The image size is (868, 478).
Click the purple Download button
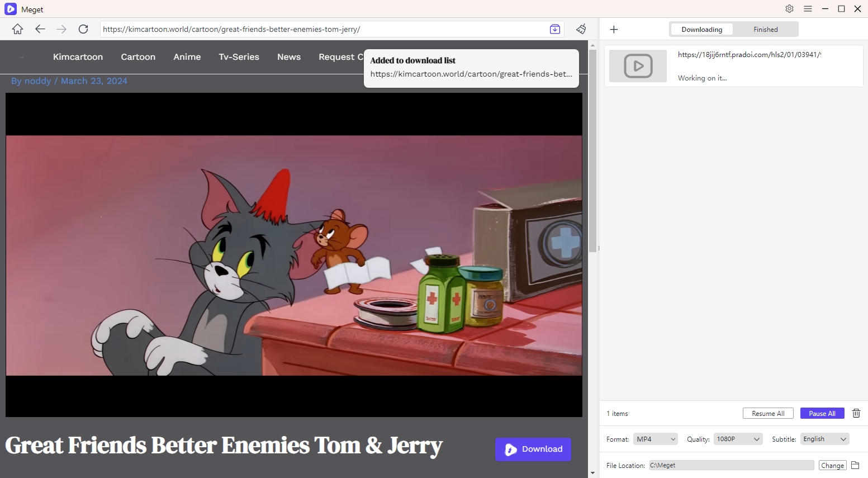[x=533, y=449]
